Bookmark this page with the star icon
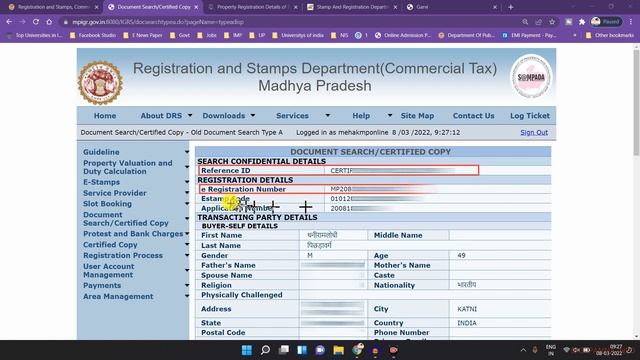Screen dimensions: 640x360 click(552, 22)
